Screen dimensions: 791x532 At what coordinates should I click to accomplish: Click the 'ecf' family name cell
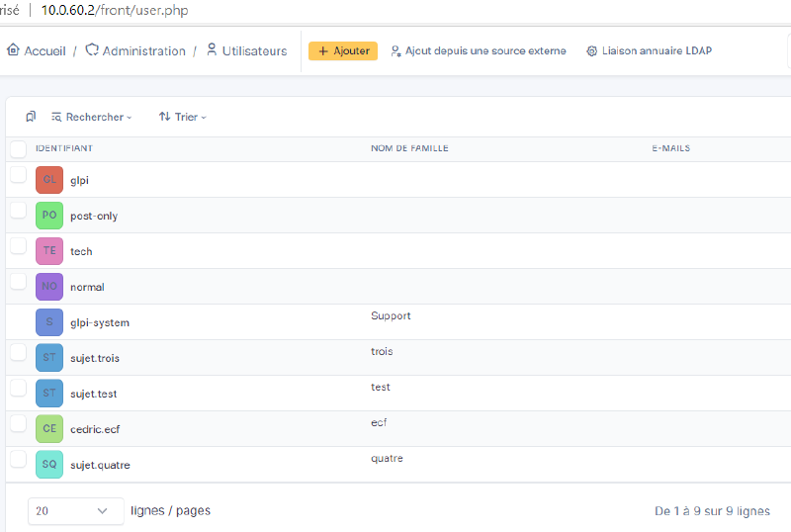pyautogui.click(x=379, y=422)
